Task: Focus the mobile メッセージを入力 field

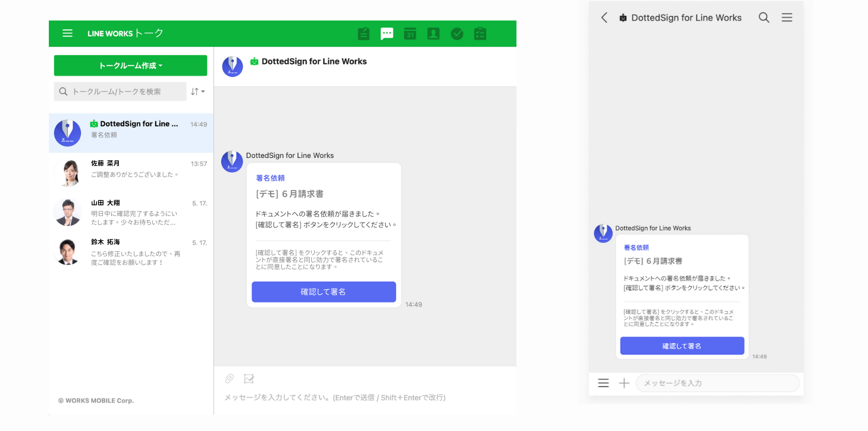Action: [718, 383]
